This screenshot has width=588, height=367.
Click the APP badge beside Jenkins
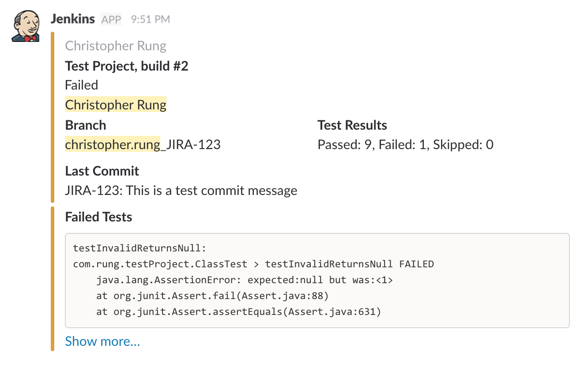pyautogui.click(x=111, y=19)
